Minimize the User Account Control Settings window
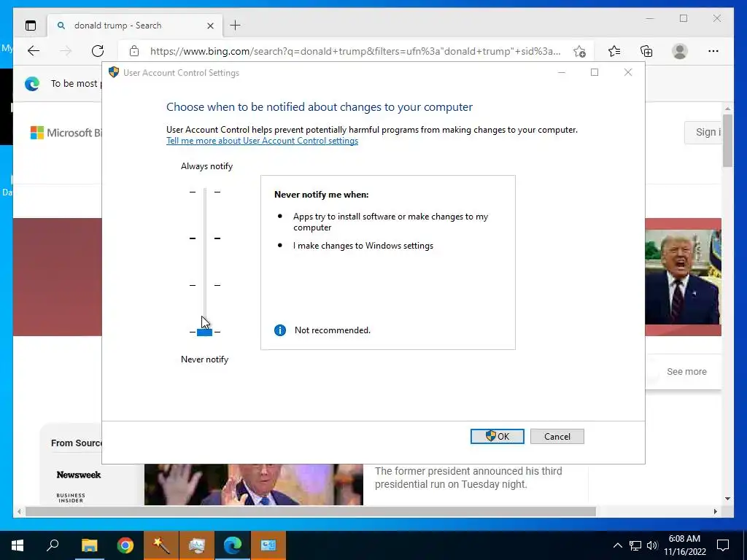This screenshot has width=747, height=560. pyautogui.click(x=562, y=72)
